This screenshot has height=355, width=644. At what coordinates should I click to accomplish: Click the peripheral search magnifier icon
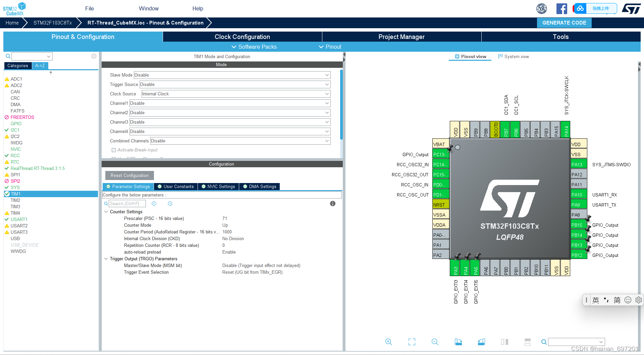[x=8, y=56]
